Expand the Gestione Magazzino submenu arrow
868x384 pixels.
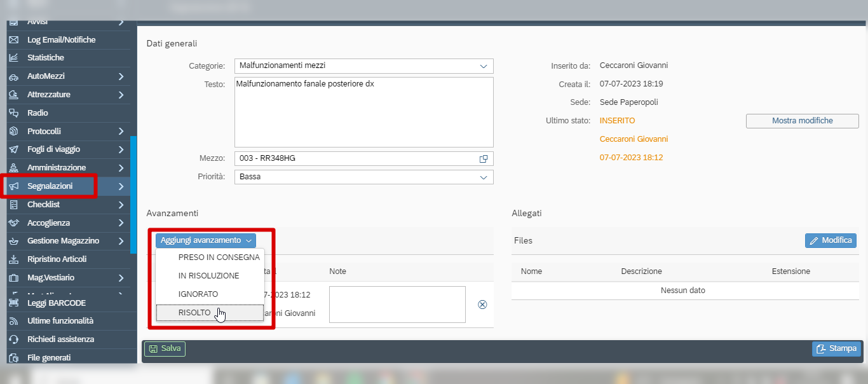click(121, 241)
